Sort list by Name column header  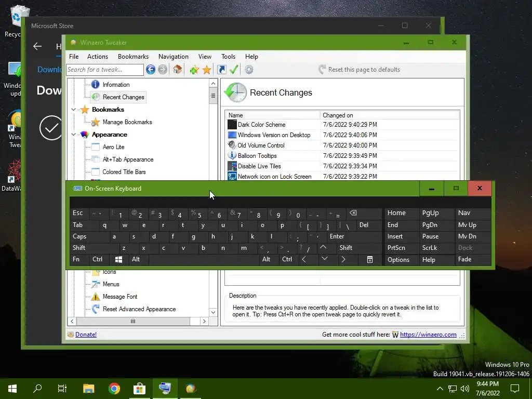pyautogui.click(x=273, y=115)
